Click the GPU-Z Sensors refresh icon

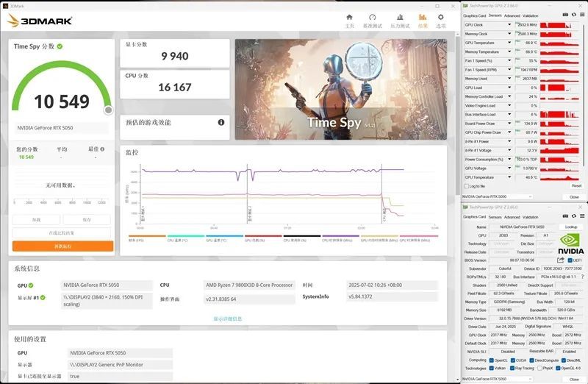tap(574, 15)
